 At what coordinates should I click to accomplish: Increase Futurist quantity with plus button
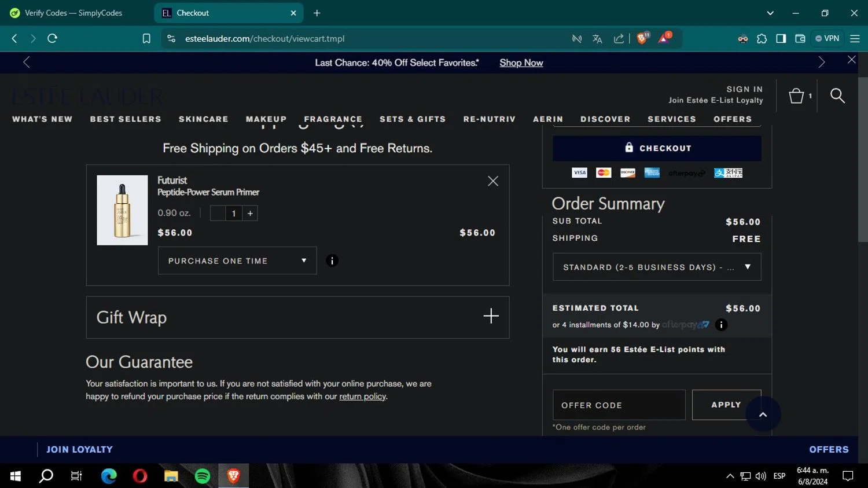(x=250, y=213)
